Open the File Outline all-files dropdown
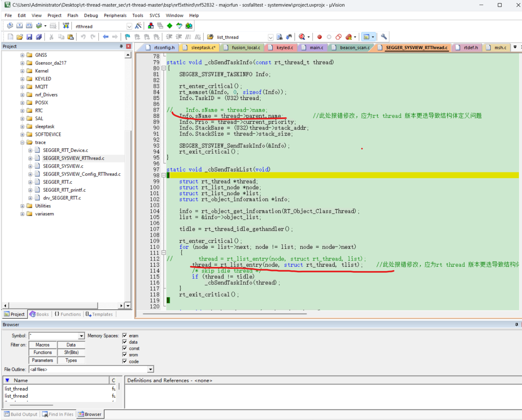This screenshot has width=522, height=420. (x=151, y=369)
